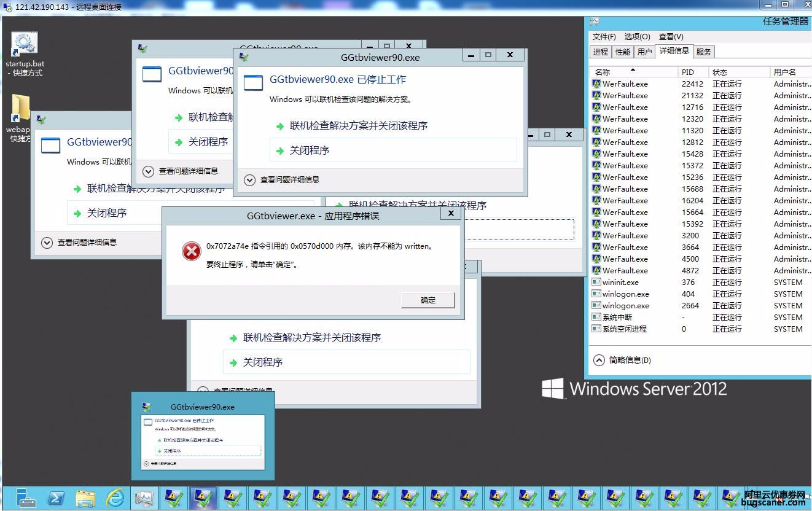Viewport: 812px width, 511px height.
Task: Select the WerFault.exe row with PID 15664
Action: point(700,213)
